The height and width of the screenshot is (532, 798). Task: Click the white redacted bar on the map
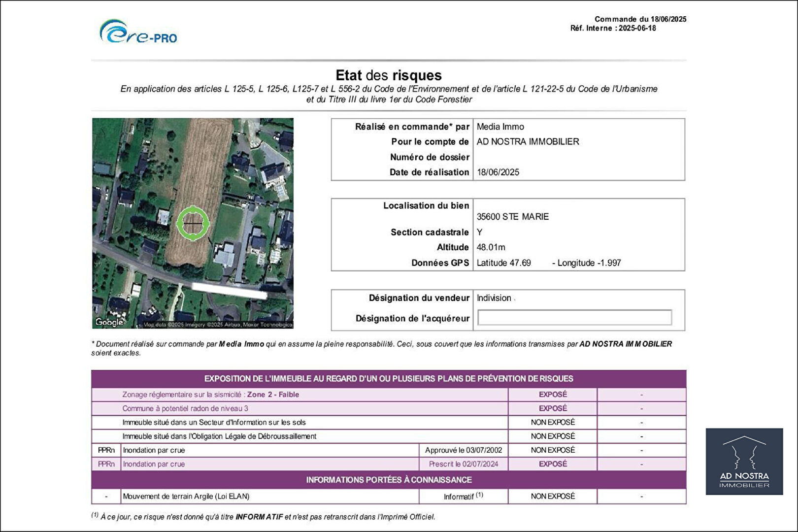[x=229, y=291]
